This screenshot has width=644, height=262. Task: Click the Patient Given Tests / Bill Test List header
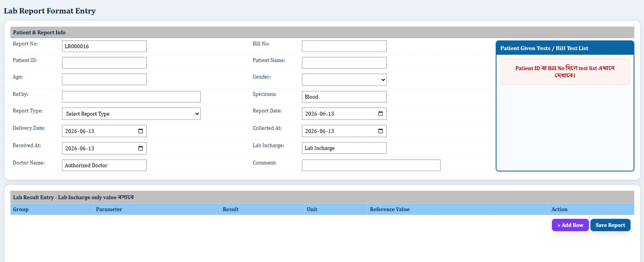565,48
